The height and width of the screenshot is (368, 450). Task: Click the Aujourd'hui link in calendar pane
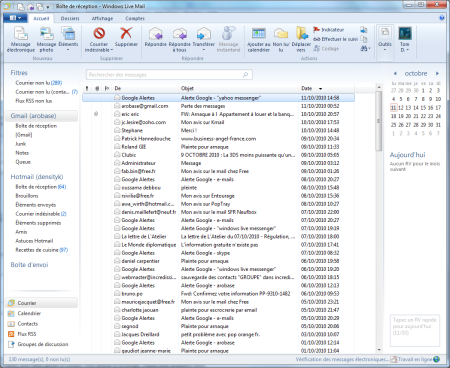coord(408,155)
